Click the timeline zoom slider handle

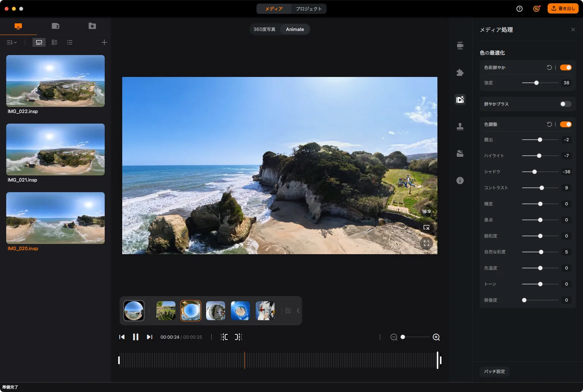403,337
